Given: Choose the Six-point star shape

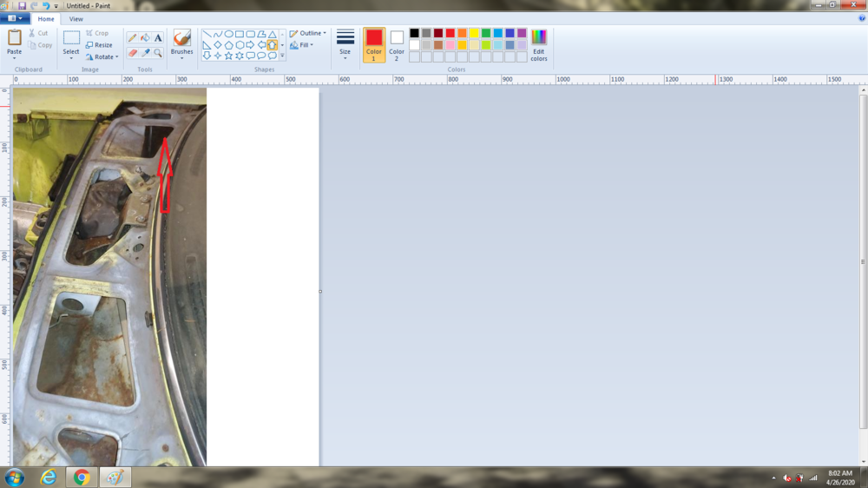Looking at the screenshot, I should tap(240, 56).
